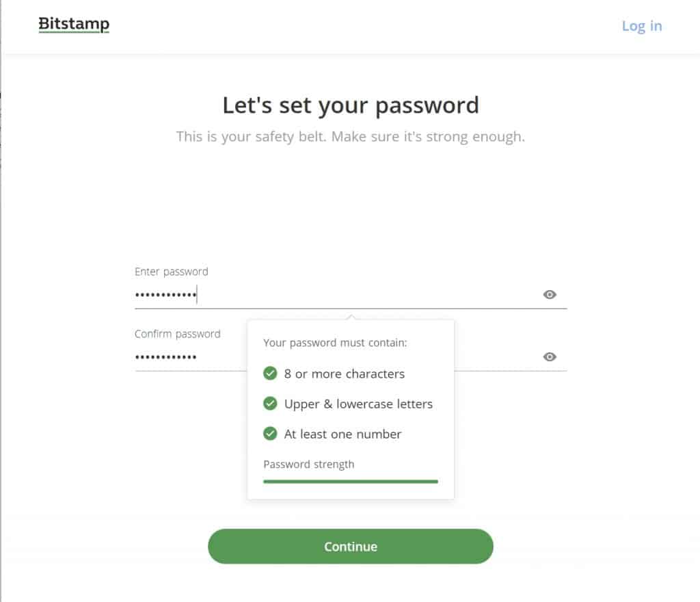Click the 'Enter password' field label
The image size is (700, 602).
point(171,272)
